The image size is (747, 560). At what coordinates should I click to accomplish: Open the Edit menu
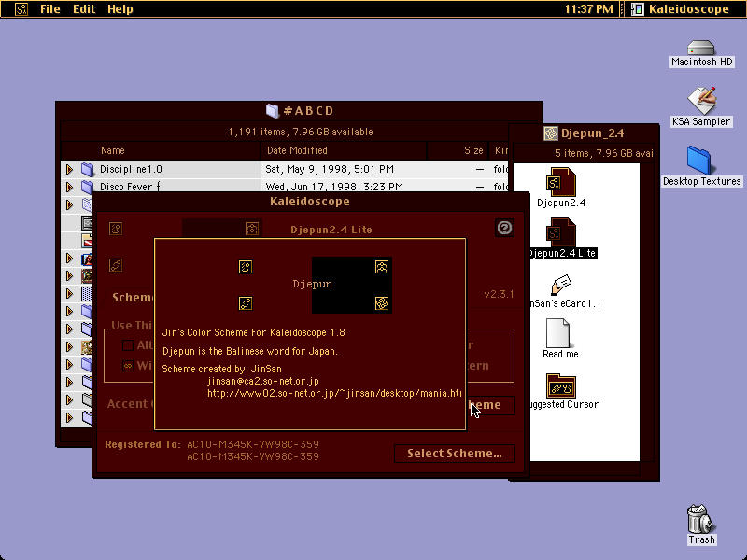coord(84,9)
